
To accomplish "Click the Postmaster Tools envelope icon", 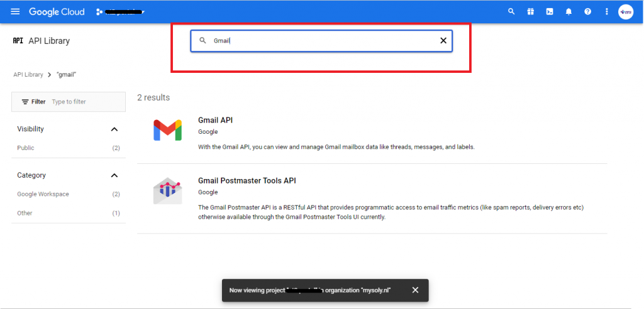I will point(167,191).
